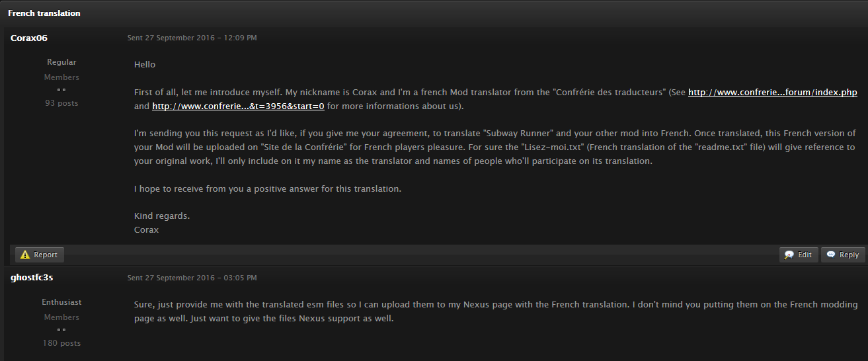The image size is (868, 361).
Task: Click the Enthusiast rank title
Action: 61,302
